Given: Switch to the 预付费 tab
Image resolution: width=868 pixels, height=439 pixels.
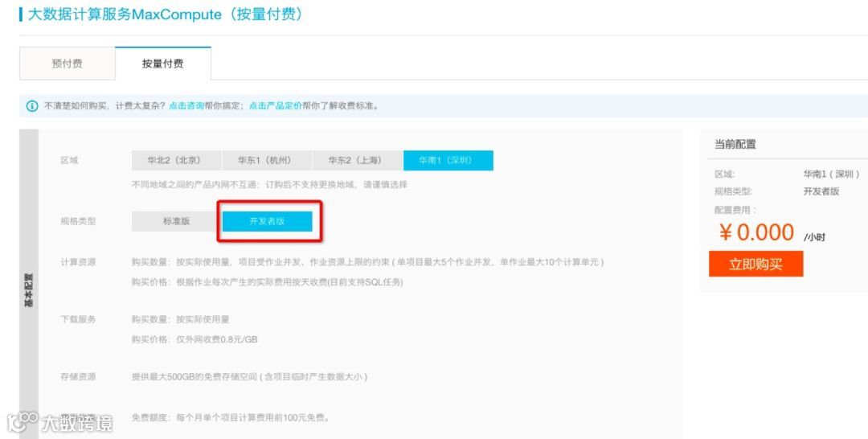Looking at the screenshot, I should pos(67,64).
